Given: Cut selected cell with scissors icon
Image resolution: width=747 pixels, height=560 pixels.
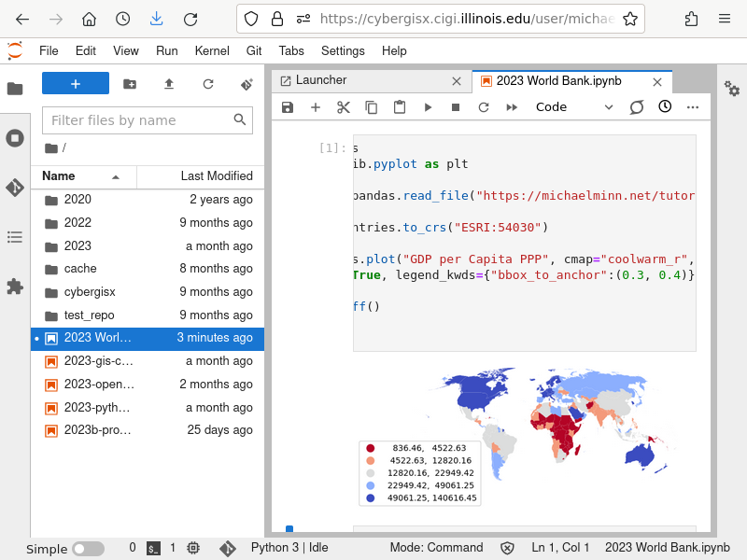Looking at the screenshot, I should click(344, 107).
